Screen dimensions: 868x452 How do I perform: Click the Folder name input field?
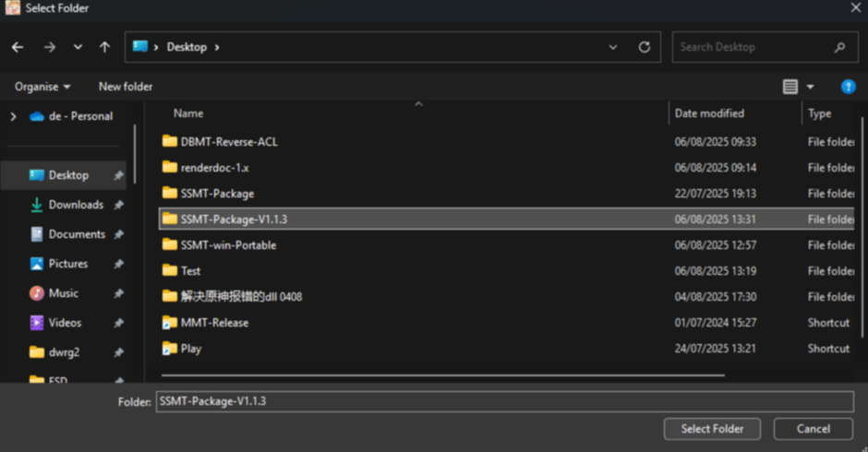pos(504,402)
